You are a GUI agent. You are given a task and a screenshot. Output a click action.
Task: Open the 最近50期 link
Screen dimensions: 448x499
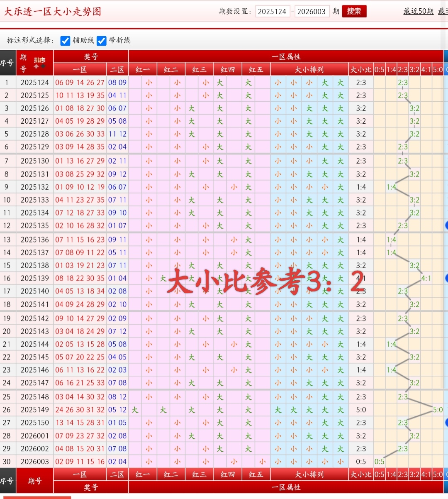pos(418,11)
